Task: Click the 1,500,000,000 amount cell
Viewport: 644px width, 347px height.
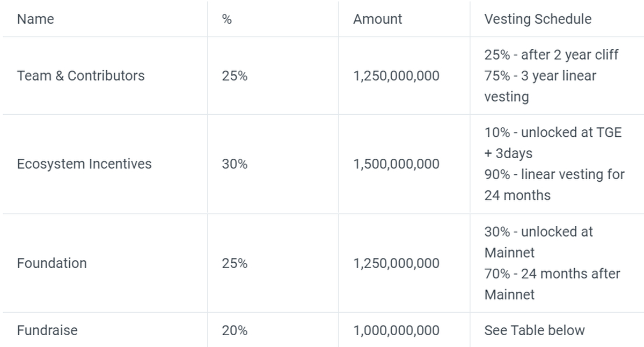Action: coord(396,164)
